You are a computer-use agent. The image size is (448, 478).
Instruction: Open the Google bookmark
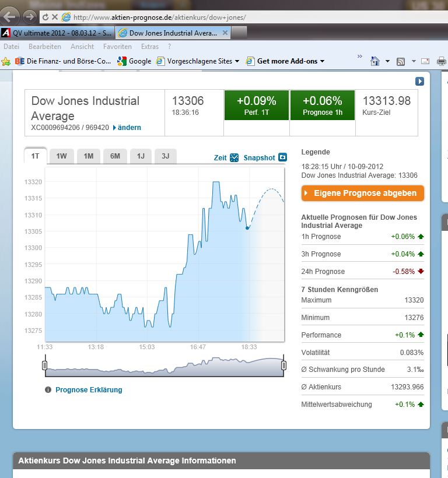click(134, 61)
